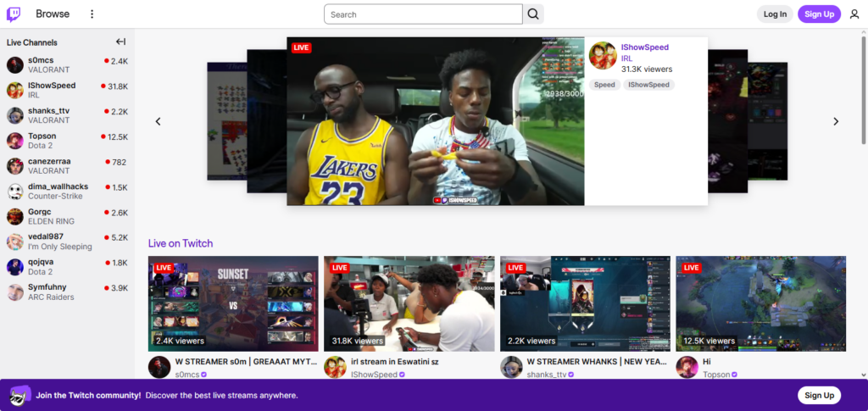Select Gorgc ELDEN RING row
Image resolution: width=868 pixels, height=411 pixels.
point(68,216)
